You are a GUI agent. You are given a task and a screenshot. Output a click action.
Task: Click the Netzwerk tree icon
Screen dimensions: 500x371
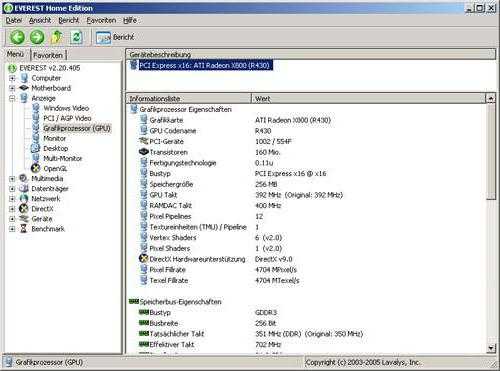point(24,198)
